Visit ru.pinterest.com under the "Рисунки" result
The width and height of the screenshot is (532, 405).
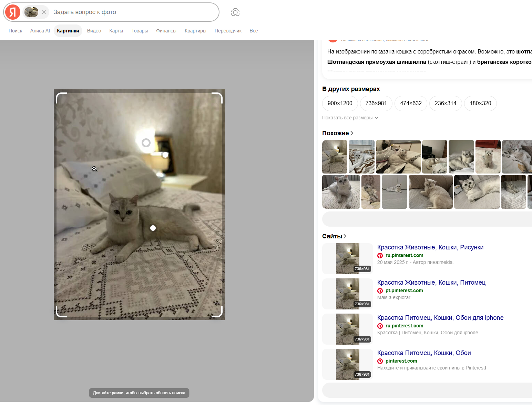[x=405, y=256]
